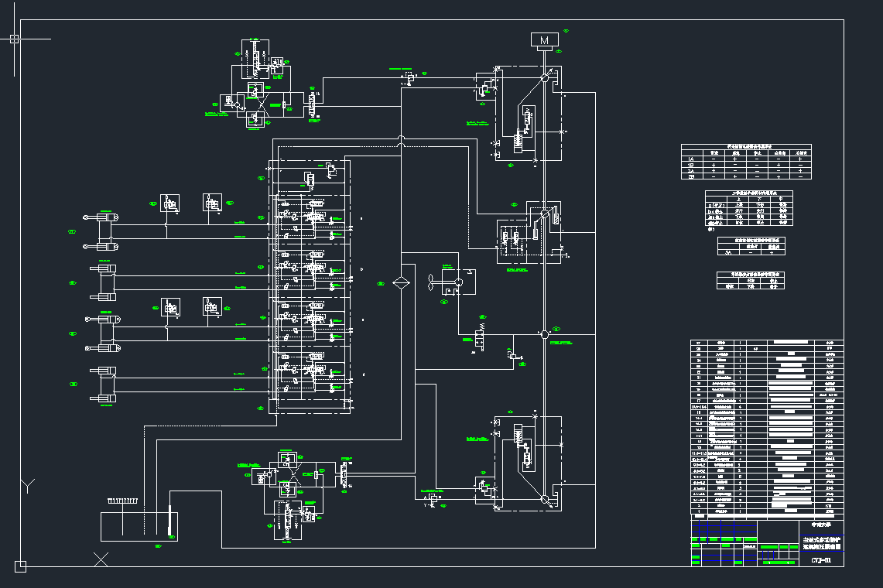Select the pump circle at the shaft bottom

coord(545,499)
